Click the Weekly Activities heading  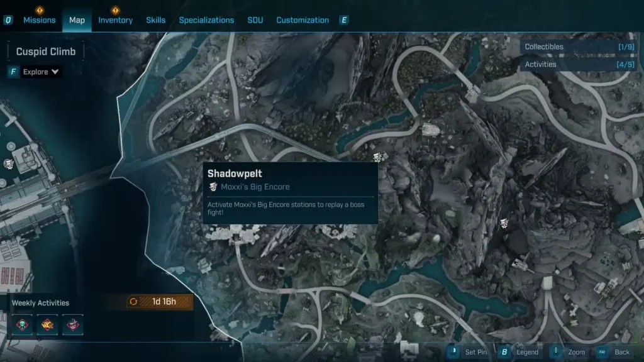click(x=40, y=303)
